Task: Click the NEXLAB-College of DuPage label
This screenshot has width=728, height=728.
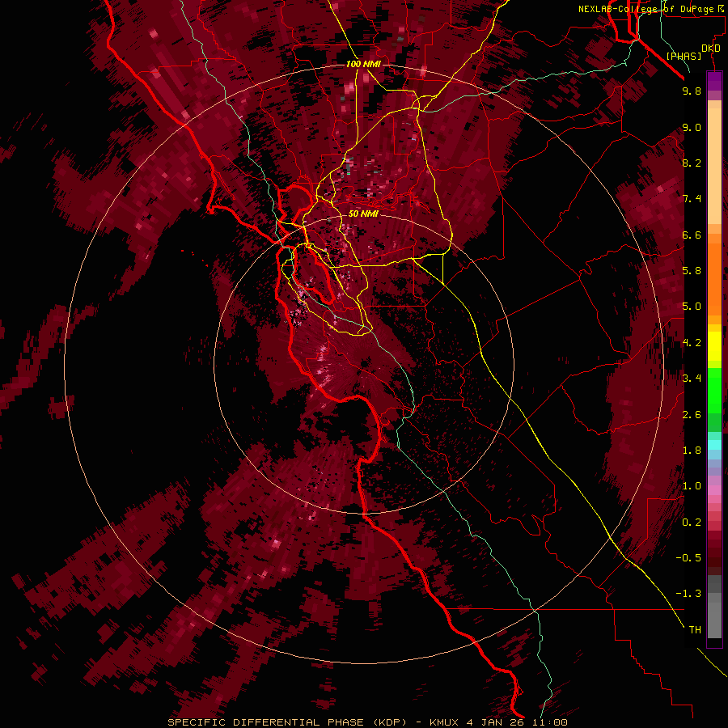Action: click(646, 9)
